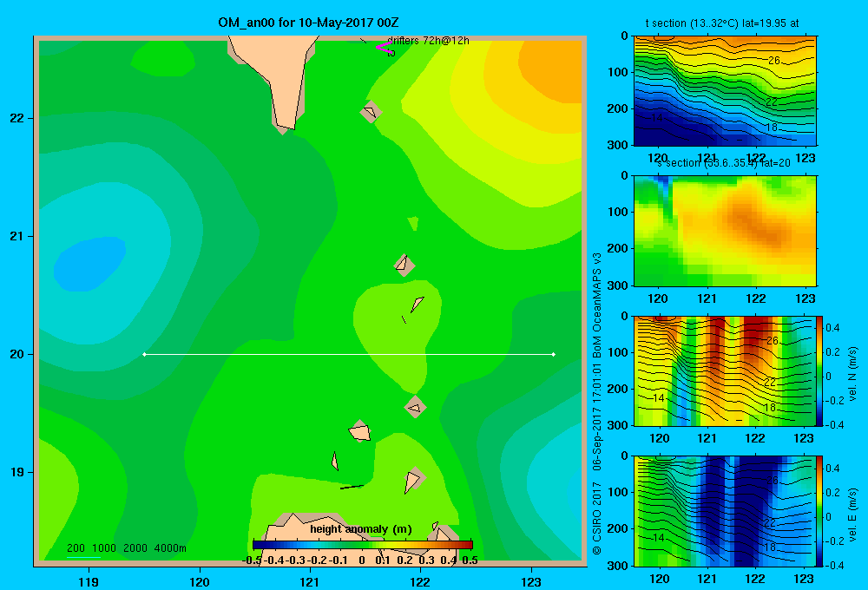Click the velocity N color scale bar
868x590 pixels.
click(x=819, y=370)
